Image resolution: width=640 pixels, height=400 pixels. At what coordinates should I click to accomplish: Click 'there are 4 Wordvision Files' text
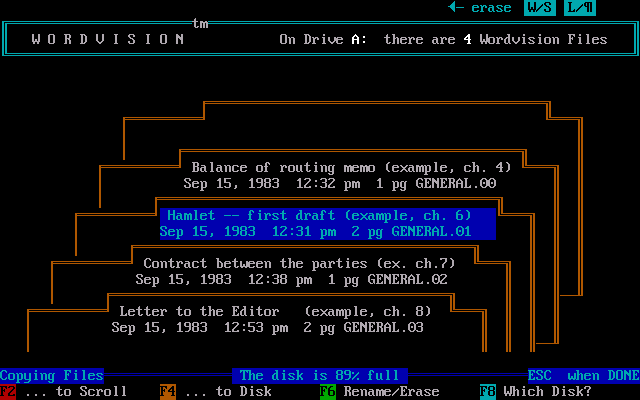[496, 39]
